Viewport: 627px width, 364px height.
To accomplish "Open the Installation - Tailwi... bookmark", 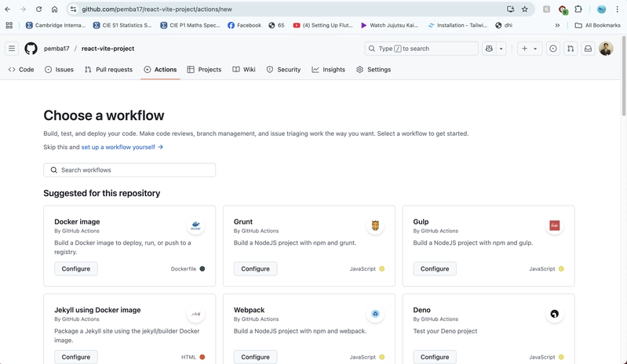I will (457, 25).
